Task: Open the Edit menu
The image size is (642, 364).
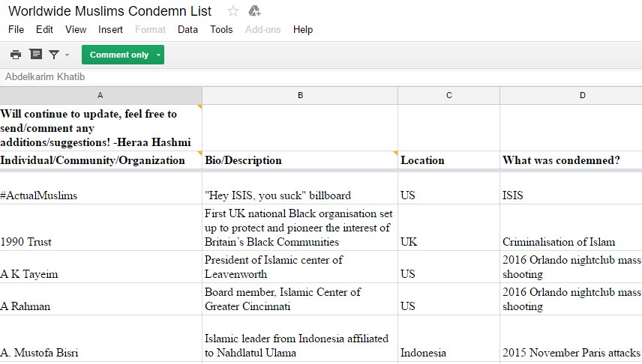Action: [44, 29]
